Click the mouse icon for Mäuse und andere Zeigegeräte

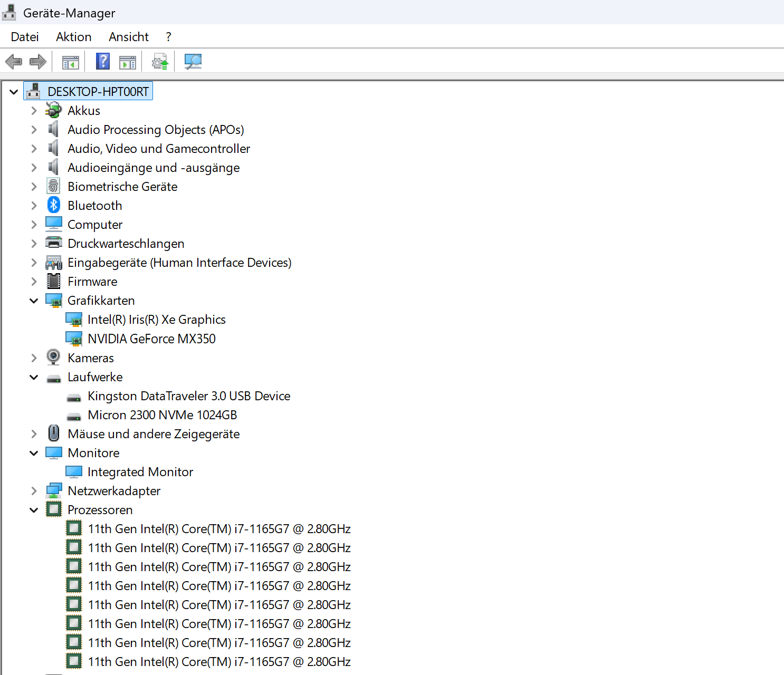[54, 433]
